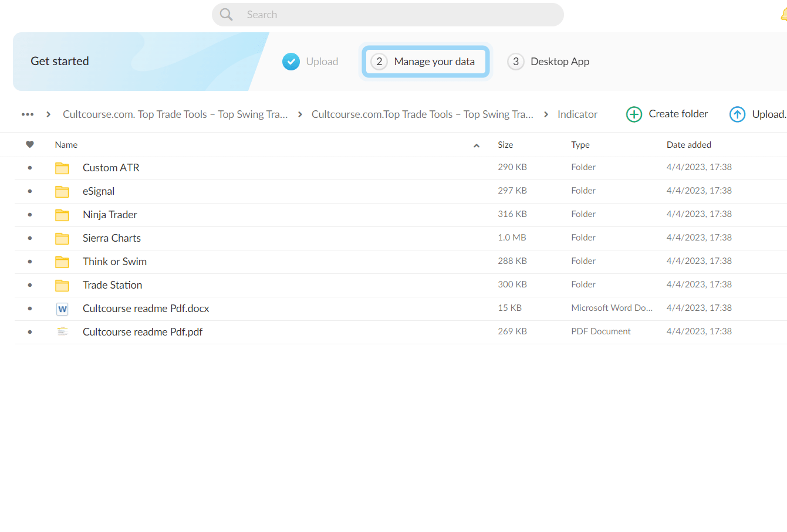Click the Upload step checkmark icon
Screen dimensions: 787x532
(x=291, y=62)
